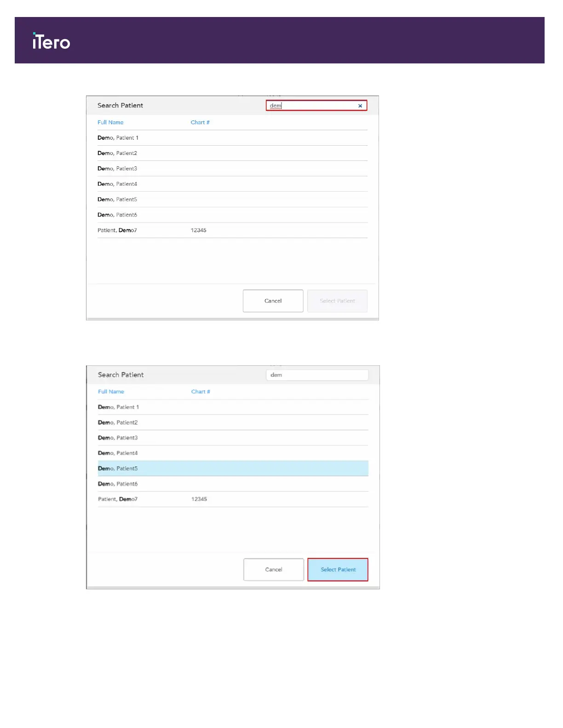Click the search field in upper Search Patient dialog
The image size is (563, 728).
(316, 106)
